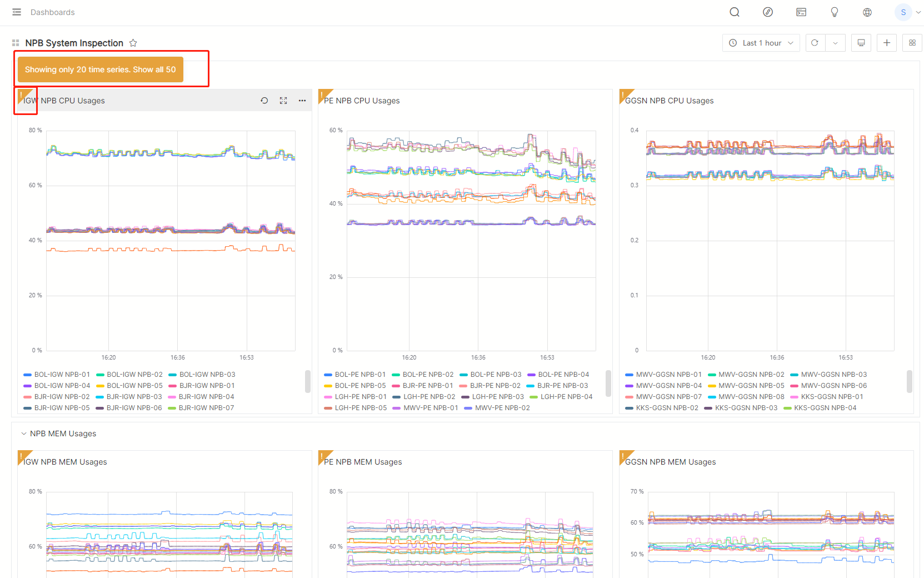924x578 pixels.
Task: Open the Last 1 hour time range dropdown
Action: pyautogui.click(x=761, y=43)
